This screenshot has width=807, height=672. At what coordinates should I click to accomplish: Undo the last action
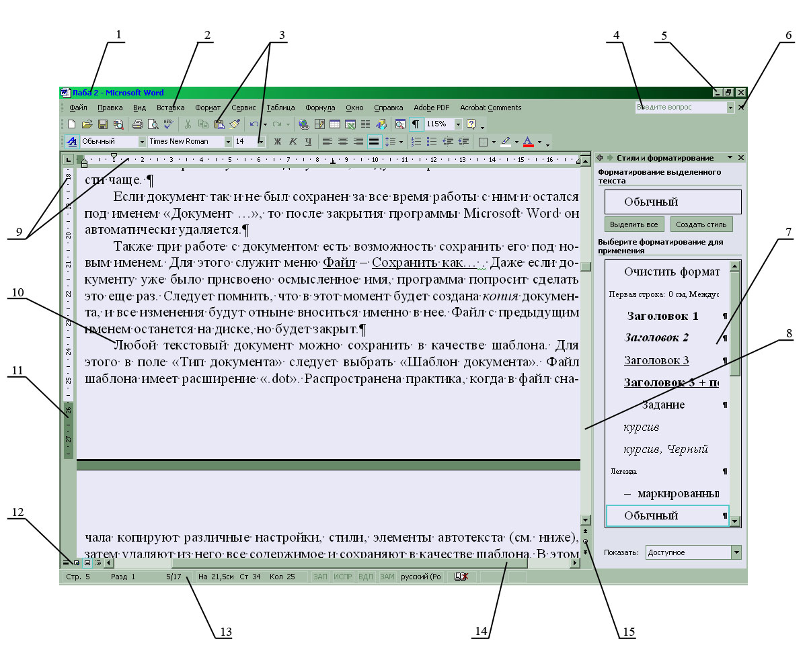point(254,124)
